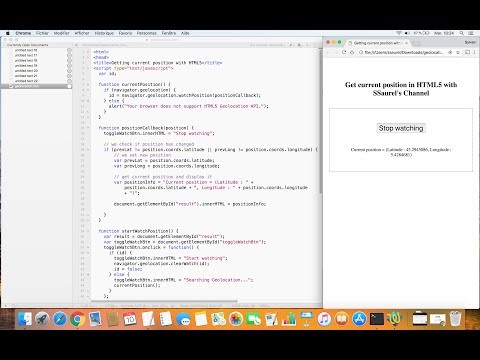
Task: Collapse the 'if (prevLat !=' block fold arrow
Action: [x=88, y=150]
